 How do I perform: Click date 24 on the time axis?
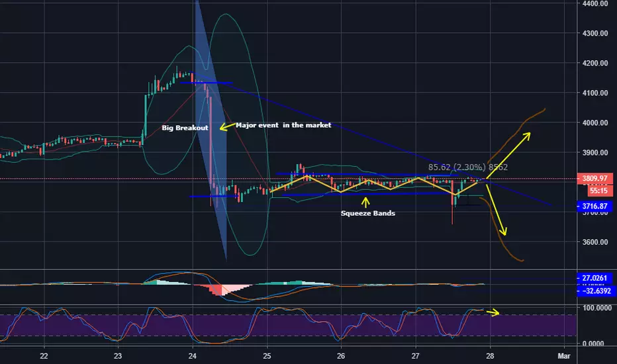click(193, 356)
